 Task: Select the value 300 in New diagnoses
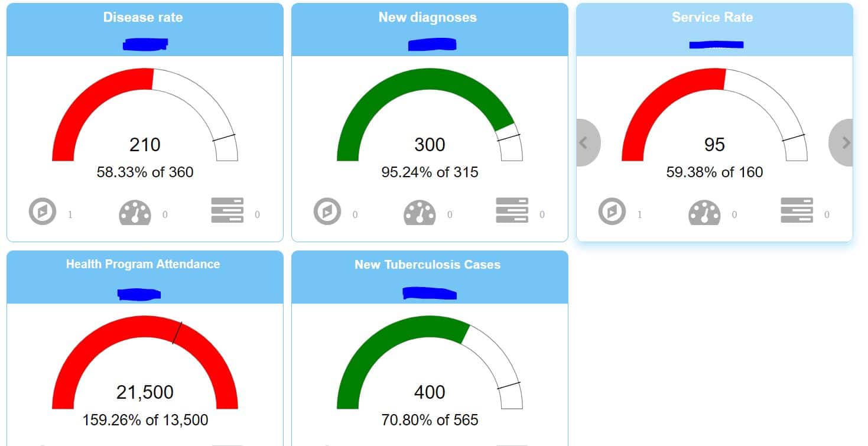(430, 145)
